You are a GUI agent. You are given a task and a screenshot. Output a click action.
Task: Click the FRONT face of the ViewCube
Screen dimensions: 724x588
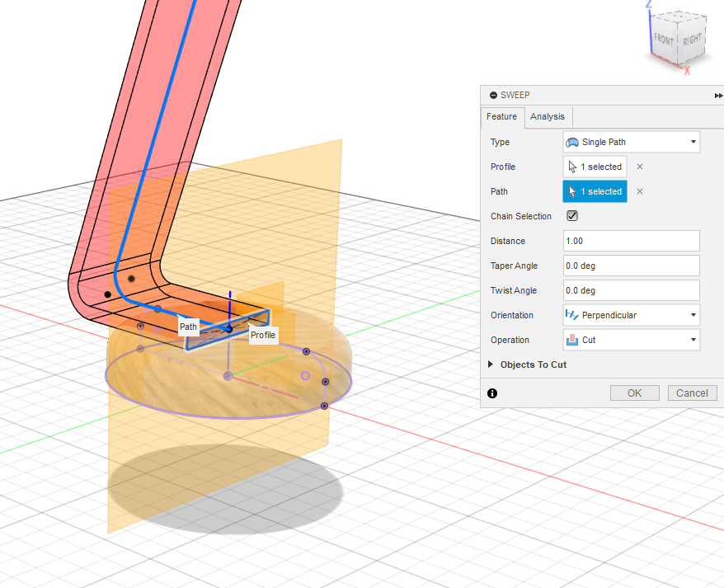click(665, 38)
